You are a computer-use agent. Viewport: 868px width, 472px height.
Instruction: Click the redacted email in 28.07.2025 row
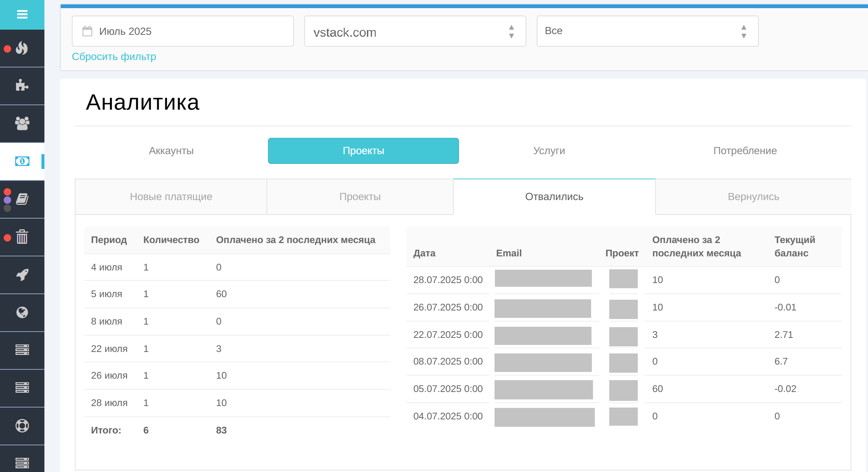click(543, 278)
